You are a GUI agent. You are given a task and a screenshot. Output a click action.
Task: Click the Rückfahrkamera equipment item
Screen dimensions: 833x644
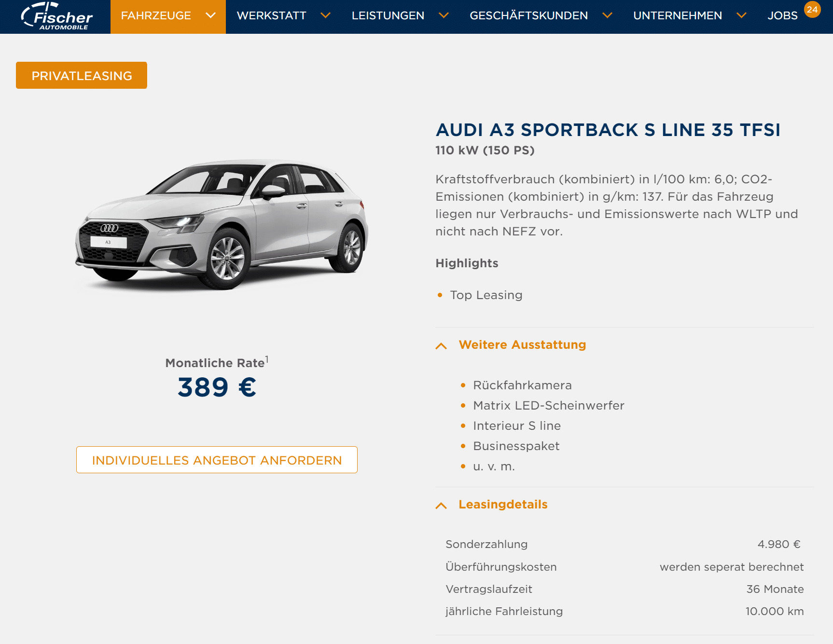(x=522, y=385)
